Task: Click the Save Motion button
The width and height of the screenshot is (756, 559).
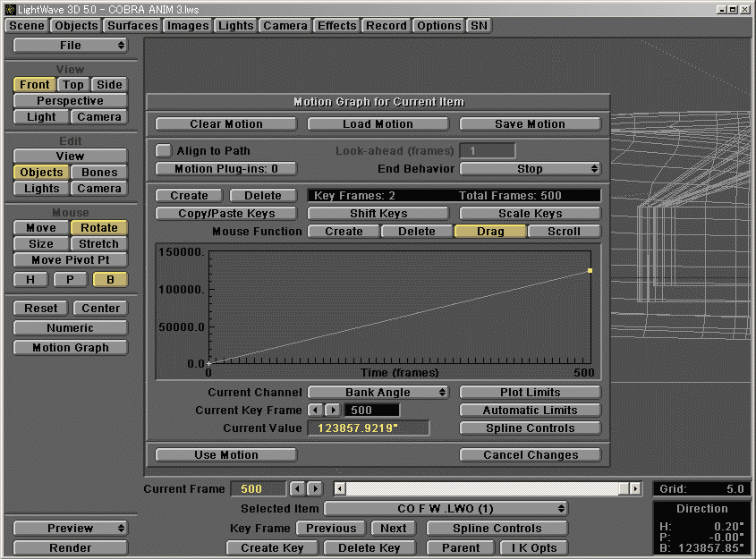Action: (530, 124)
